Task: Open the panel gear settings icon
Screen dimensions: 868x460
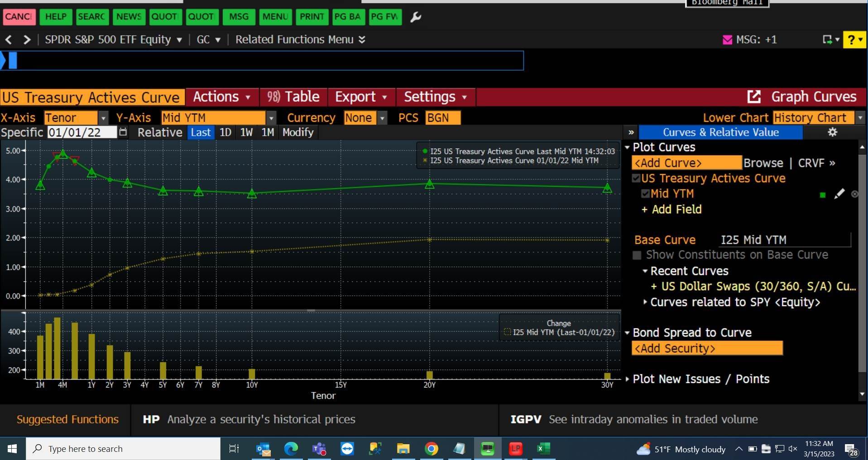Action: (x=832, y=132)
